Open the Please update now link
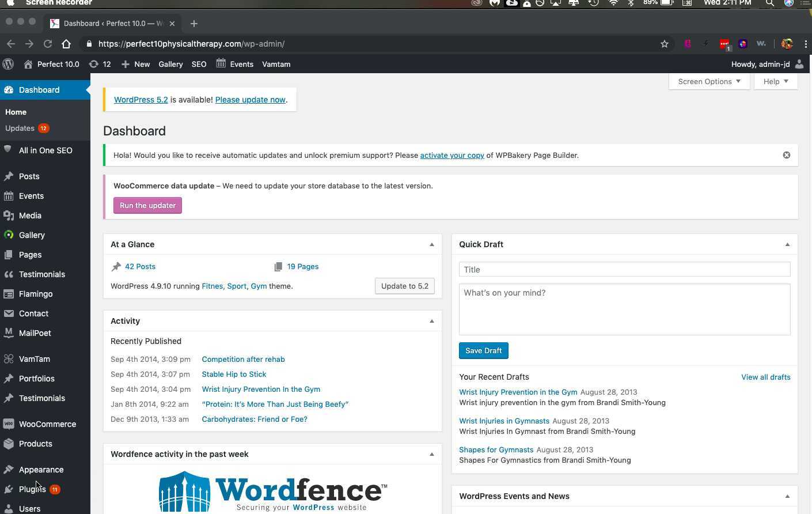812x514 pixels. [x=250, y=100]
